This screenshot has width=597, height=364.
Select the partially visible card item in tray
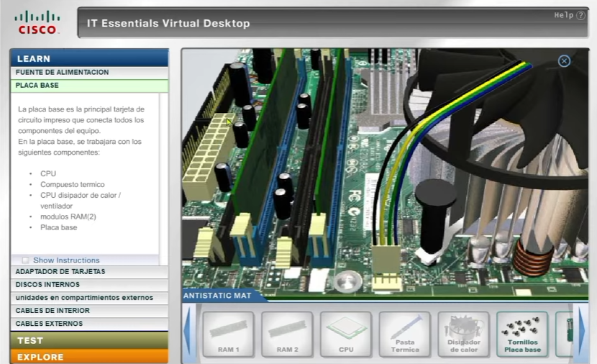click(565, 335)
